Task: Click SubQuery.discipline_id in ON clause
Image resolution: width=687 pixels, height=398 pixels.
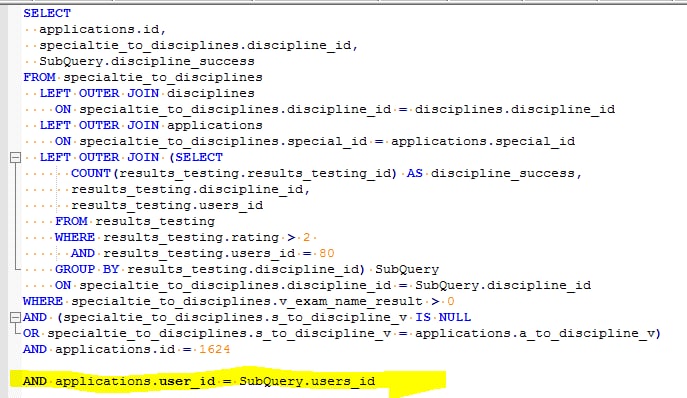Action: [x=503, y=285]
